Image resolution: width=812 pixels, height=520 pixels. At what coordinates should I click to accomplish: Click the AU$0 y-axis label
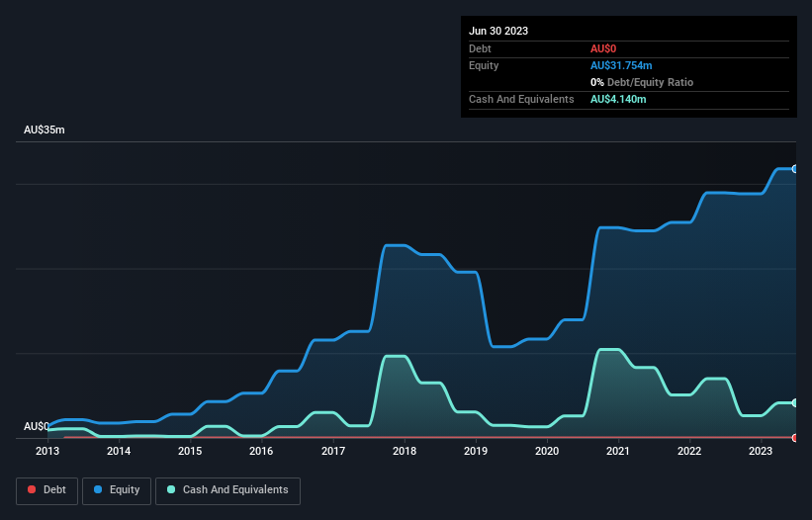[37, 426]
